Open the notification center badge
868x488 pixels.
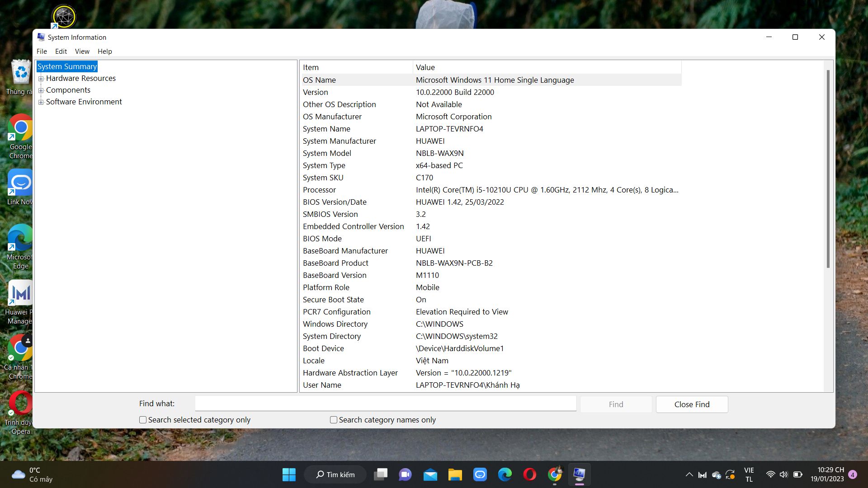(852, 474)
